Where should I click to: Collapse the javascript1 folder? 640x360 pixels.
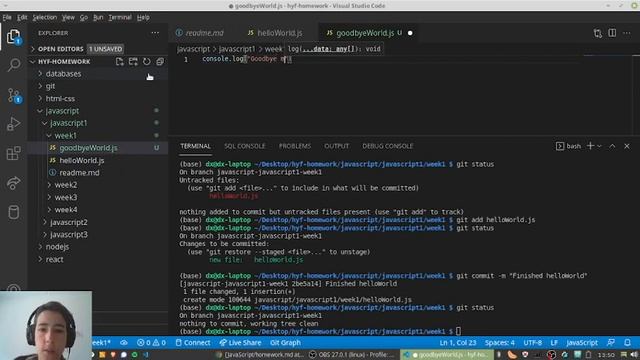(68, 123)
